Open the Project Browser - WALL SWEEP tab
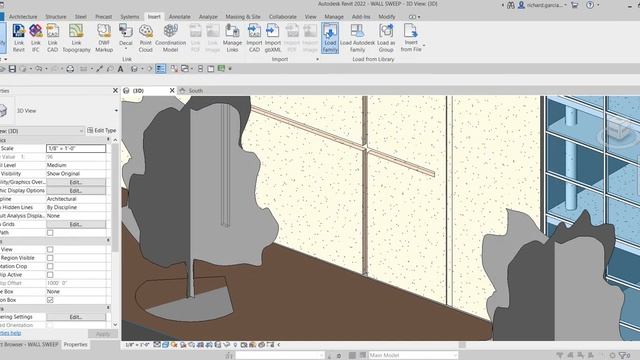 pyautogui.click(x=30, y=344)
